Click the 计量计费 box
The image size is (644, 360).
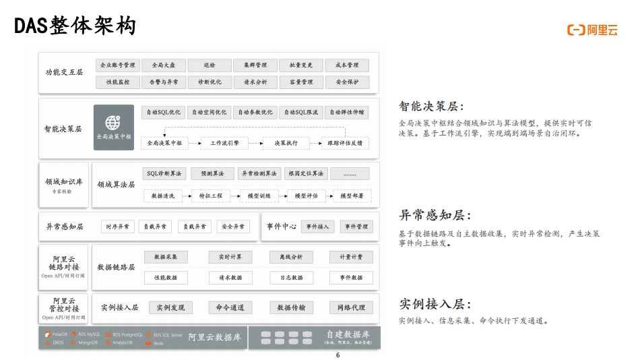351,257
